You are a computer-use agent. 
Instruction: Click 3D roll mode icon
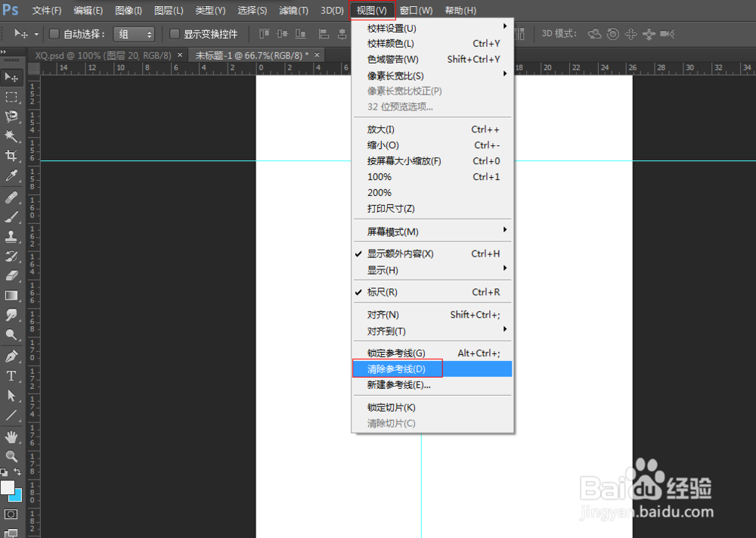point(613,34)
